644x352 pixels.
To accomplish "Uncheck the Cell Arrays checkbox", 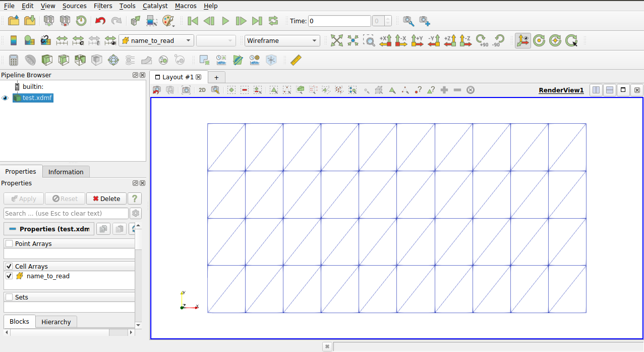I will [x=9, y=266].
